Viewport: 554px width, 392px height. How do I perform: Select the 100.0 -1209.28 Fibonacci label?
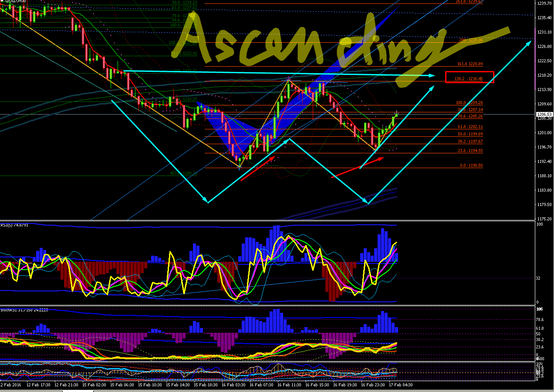coord(470,103)
